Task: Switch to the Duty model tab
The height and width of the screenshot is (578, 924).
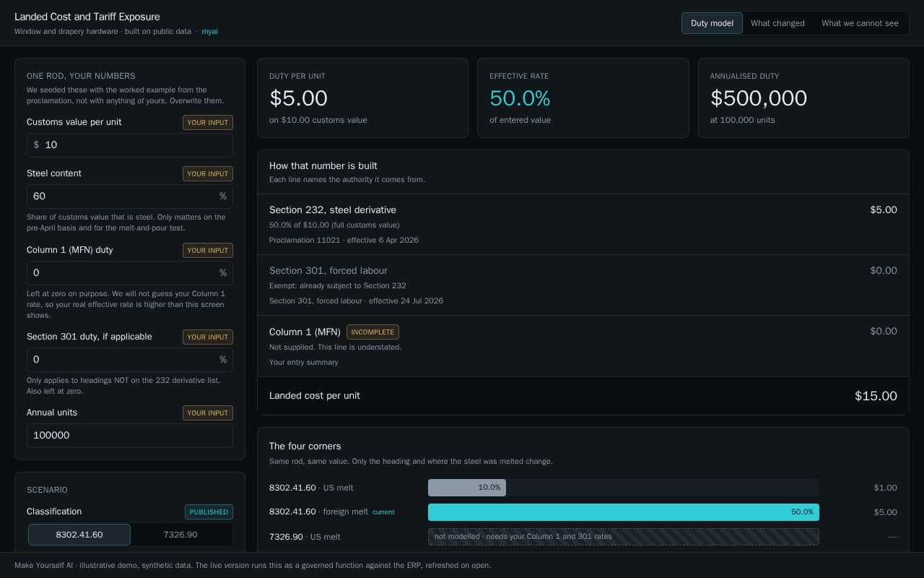Action: pos(712,23)
